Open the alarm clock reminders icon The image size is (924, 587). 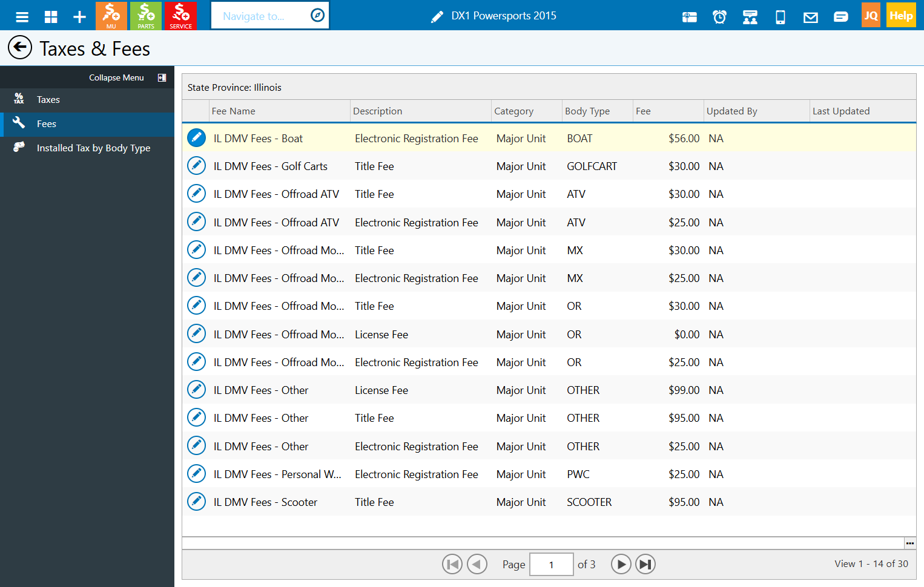point(719,17)
